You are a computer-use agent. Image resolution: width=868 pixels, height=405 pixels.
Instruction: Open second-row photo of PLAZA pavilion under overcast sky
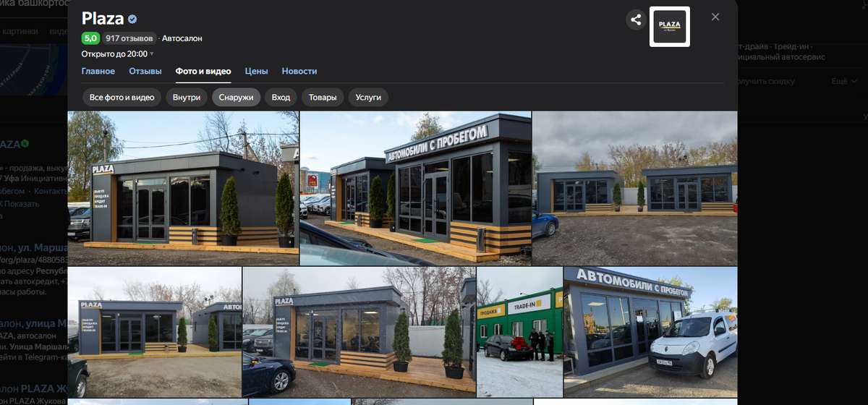pos(155,332)
